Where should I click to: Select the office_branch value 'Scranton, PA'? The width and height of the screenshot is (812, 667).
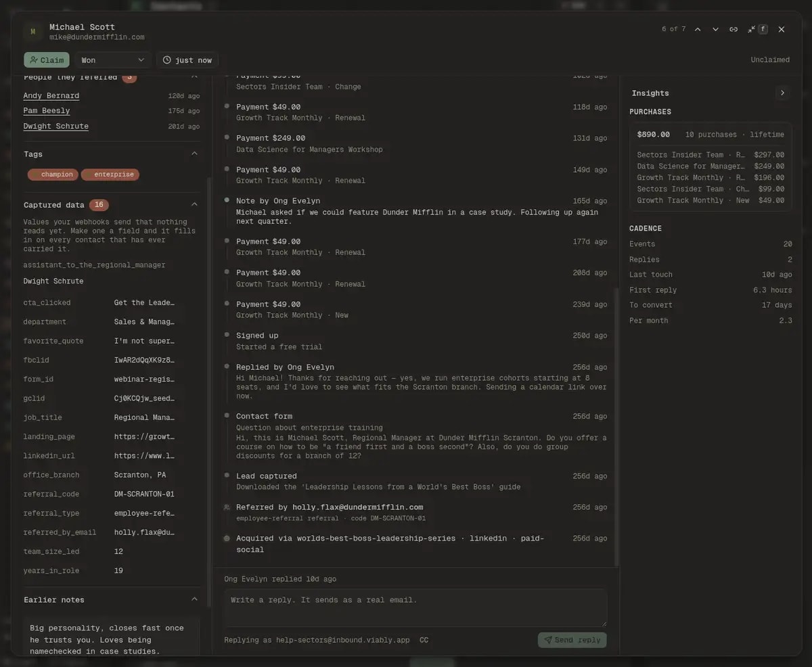(x=140, y=475)
